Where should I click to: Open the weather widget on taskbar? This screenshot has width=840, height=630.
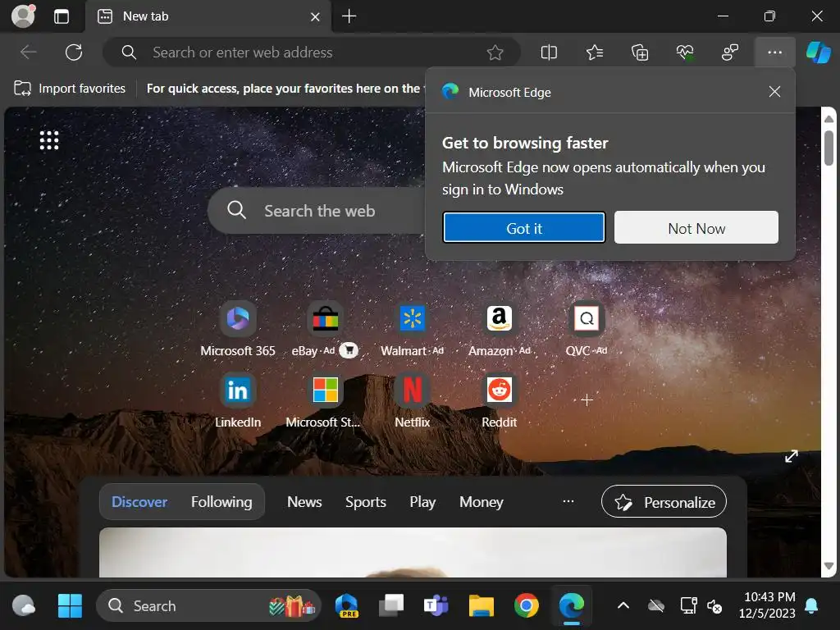(x=23, y=606)
